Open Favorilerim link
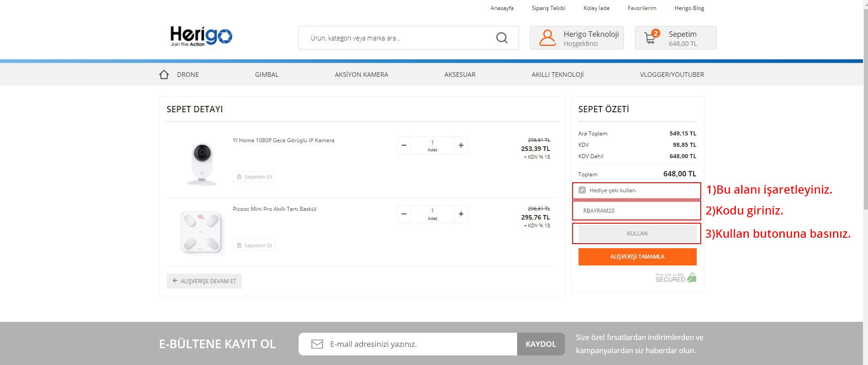The height and width of the screenshot is (365, 868). pyautogui.click(x=642, y=8)
